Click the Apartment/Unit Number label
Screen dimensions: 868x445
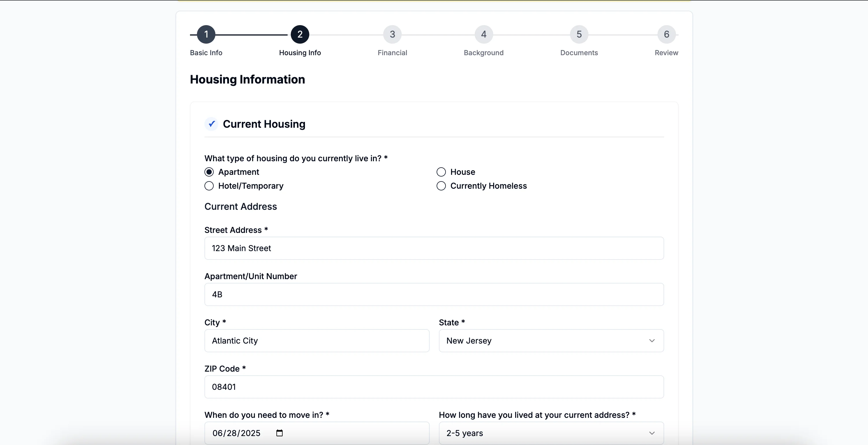[251, 276]
